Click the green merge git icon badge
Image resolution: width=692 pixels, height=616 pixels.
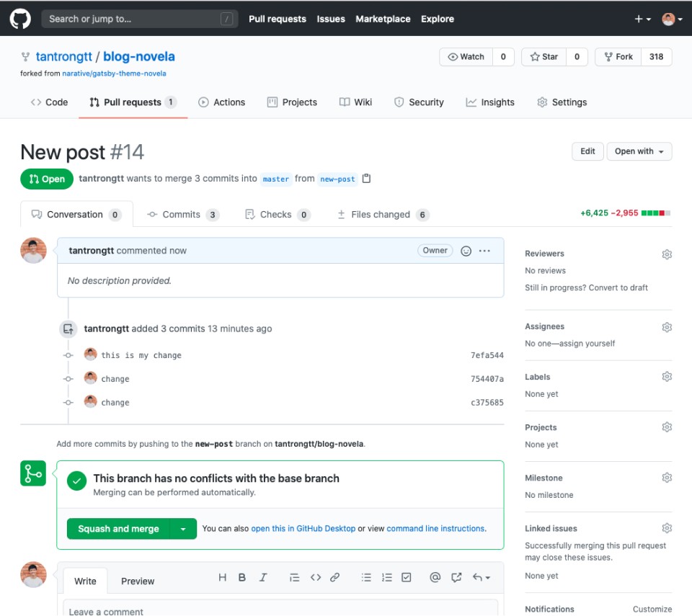tap(33, 473)
